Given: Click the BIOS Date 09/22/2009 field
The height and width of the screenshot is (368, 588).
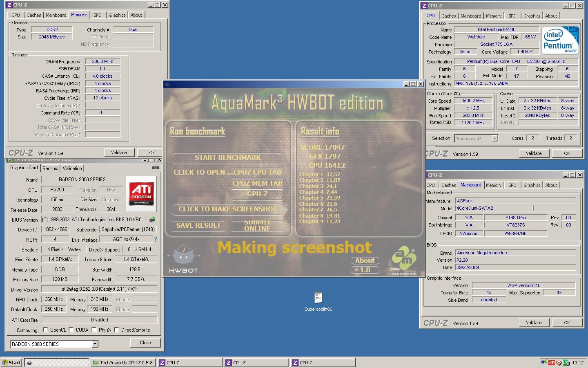Looking at the screenshot, I should (x=516, y=267).
